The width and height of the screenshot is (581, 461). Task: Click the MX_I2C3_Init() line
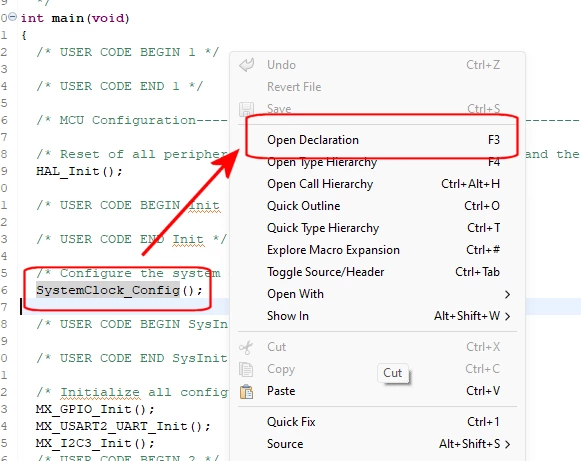coord(95,444)
